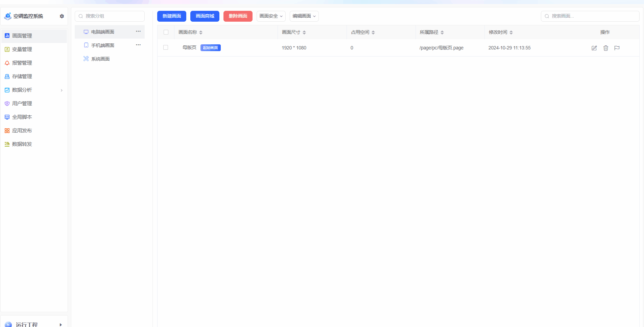This screenshot has height=327, width=644.
Task: Click inside the 搜索画面 search field
Action: pyautogui.click(x=590, y=16)
